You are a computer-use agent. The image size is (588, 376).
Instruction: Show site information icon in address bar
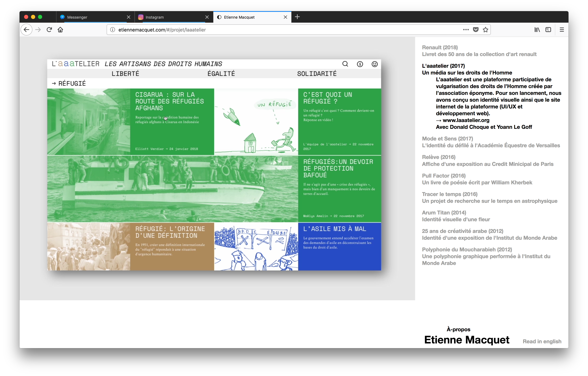112,30
